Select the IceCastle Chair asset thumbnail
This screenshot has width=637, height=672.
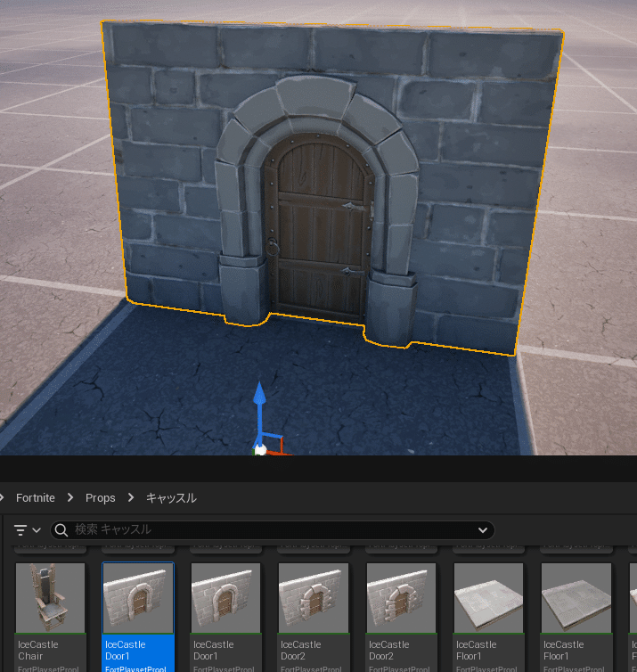tap(50, 598)
